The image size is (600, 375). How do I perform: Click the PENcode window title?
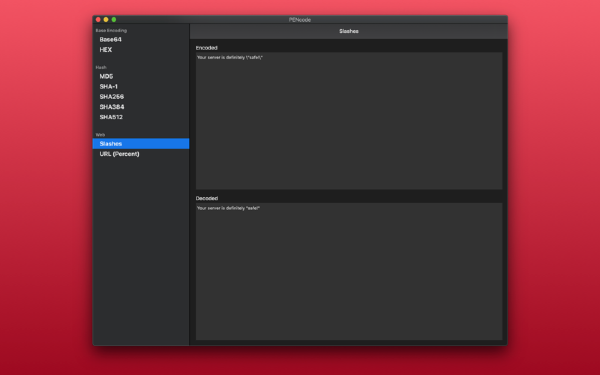point(300,20)
